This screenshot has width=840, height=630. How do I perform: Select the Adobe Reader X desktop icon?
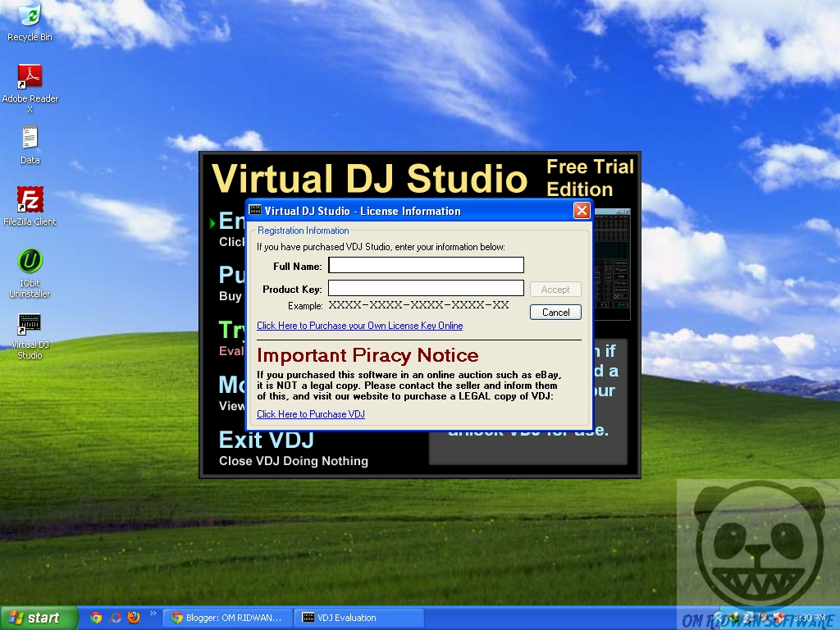[x=30, y=89]
